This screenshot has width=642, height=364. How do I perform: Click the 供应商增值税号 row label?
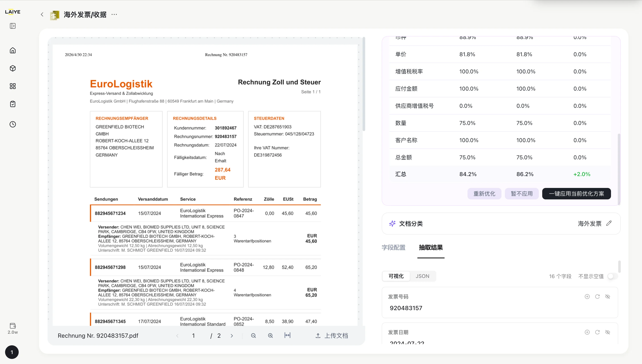tap(414, 106)
